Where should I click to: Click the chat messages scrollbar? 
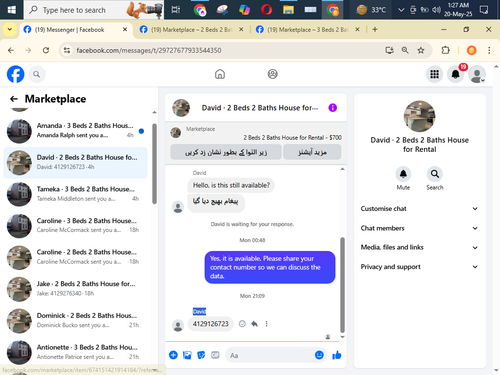tap(342, 285)
